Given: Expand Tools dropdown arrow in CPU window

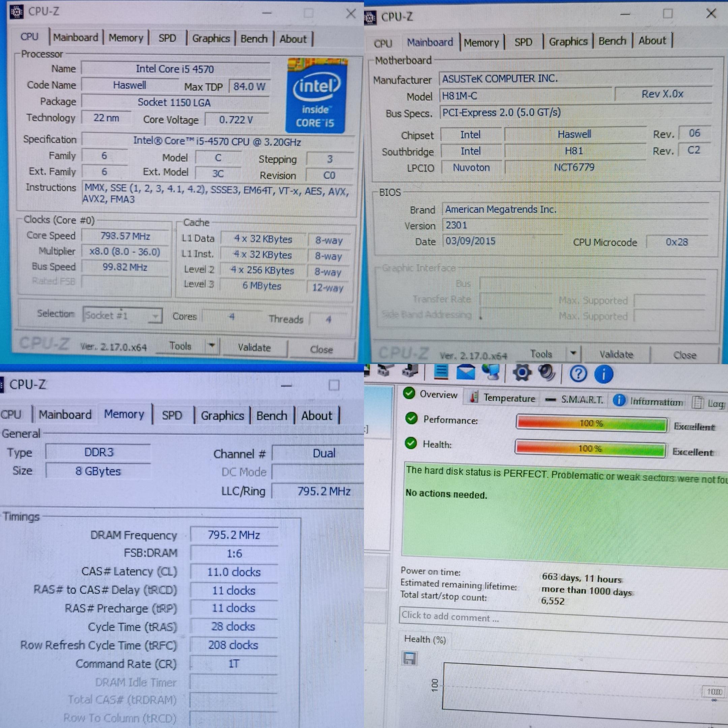Looking at the screenshot, I should (212, 345).
